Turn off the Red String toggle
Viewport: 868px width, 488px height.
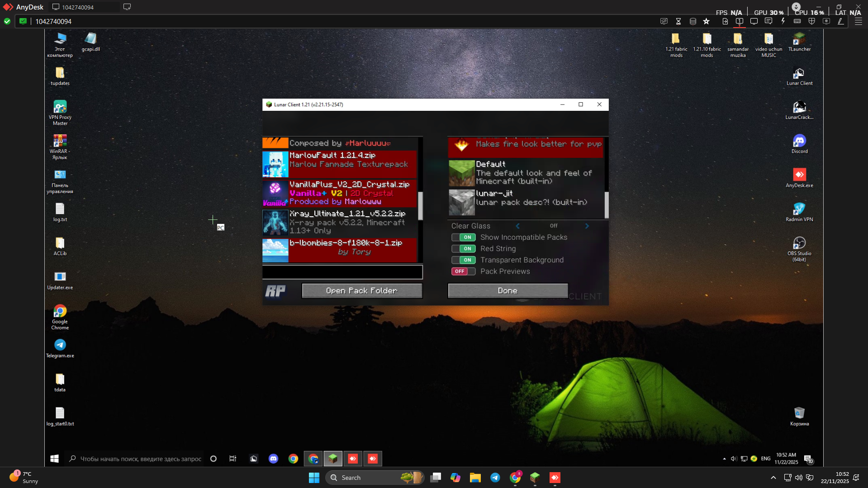(463, 249)
